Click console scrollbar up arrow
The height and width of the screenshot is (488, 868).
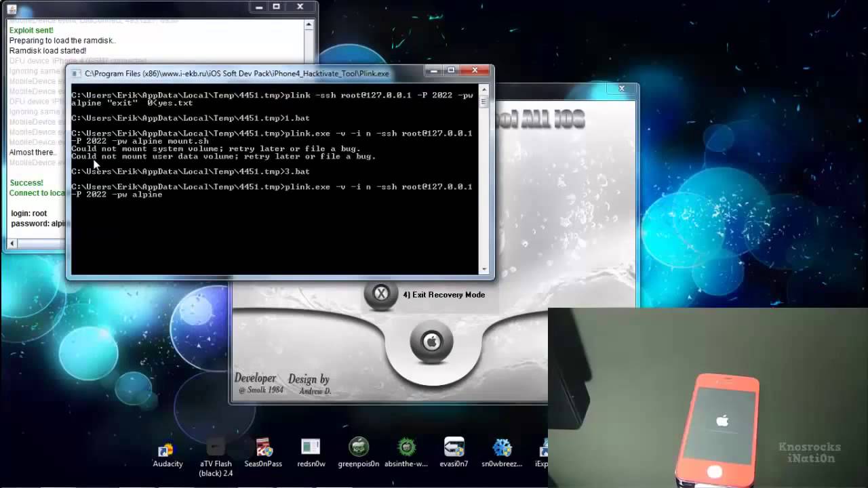pyautogui.click(x=484, y=89)
